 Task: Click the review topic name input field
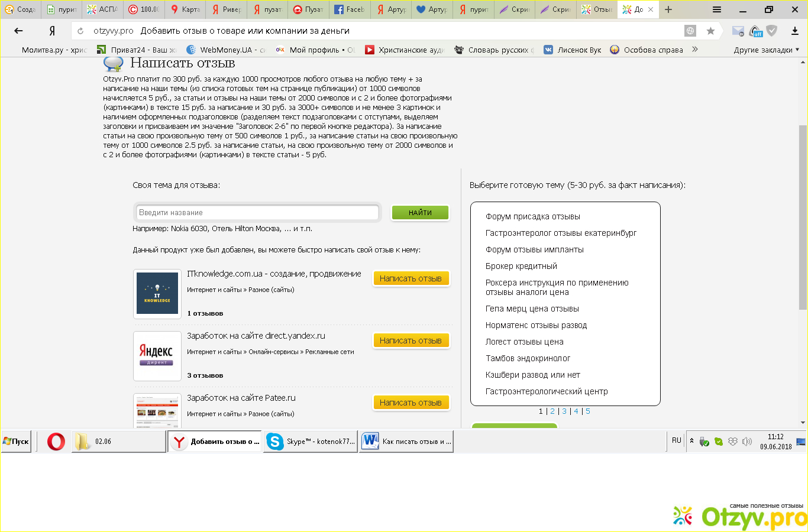(257, 212)
